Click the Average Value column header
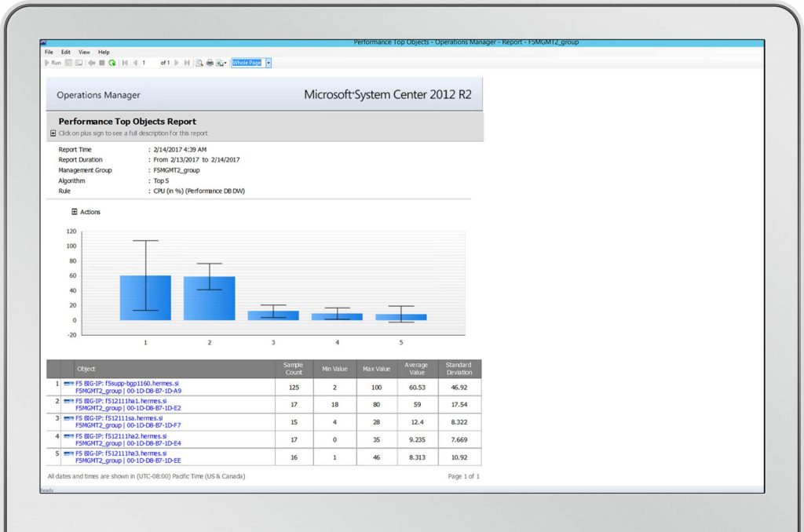 pos(418,369)
